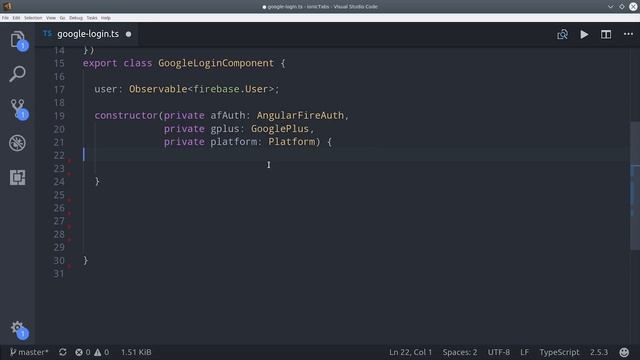Image resolution: width=640 pixels, height=360 pixels.
Task: Click the GoogleLoginComponent class name
Action: coord(216,63)
